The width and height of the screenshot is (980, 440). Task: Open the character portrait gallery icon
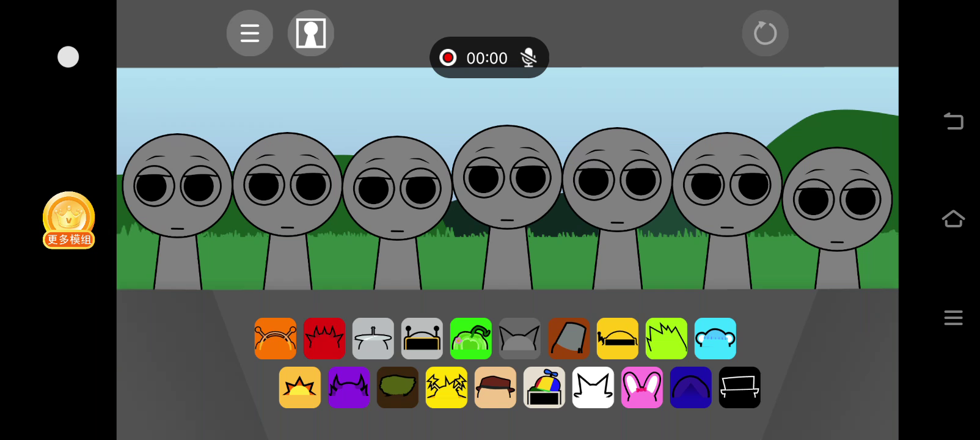pos(310,33)
